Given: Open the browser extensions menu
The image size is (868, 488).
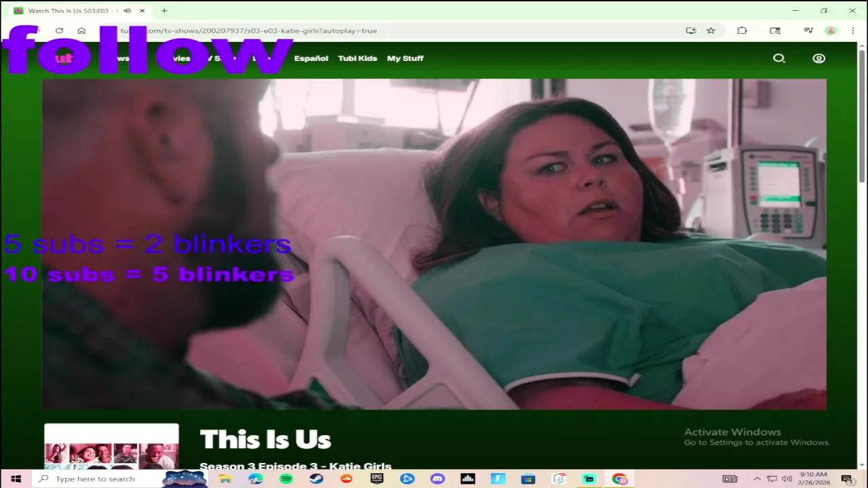Looking at the screenshot, I should 742,30.
